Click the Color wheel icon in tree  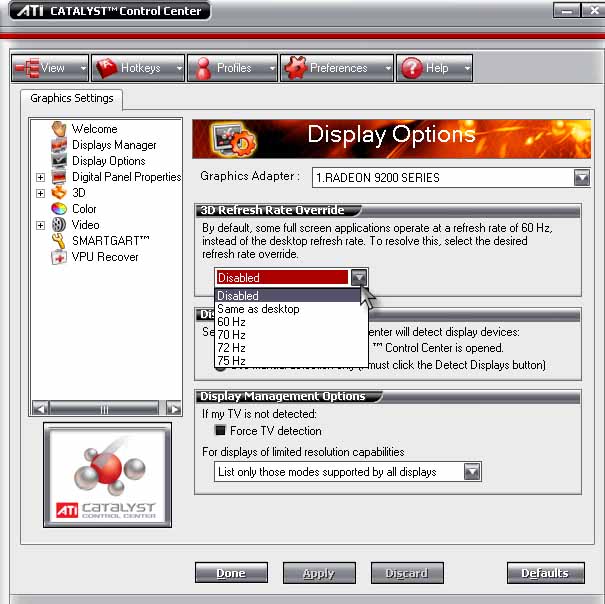[59, 209]
